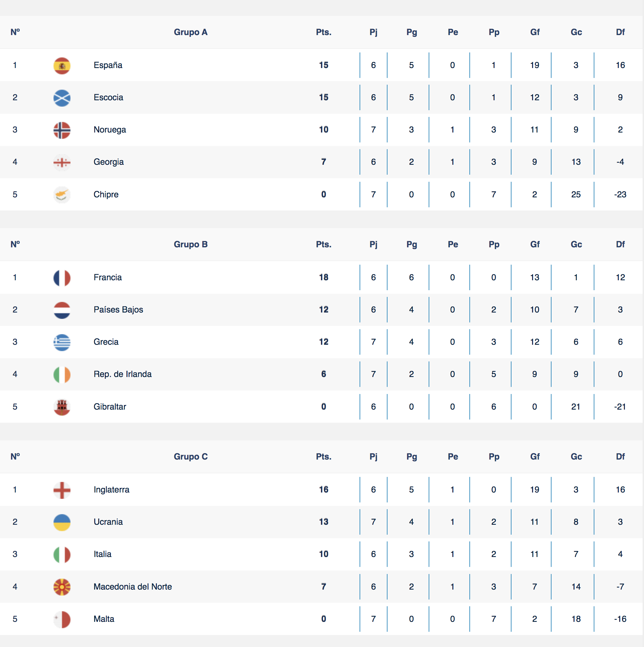644x647 pixels.
Task: Click the Escocia flag icon
Action: coord(62,98)
